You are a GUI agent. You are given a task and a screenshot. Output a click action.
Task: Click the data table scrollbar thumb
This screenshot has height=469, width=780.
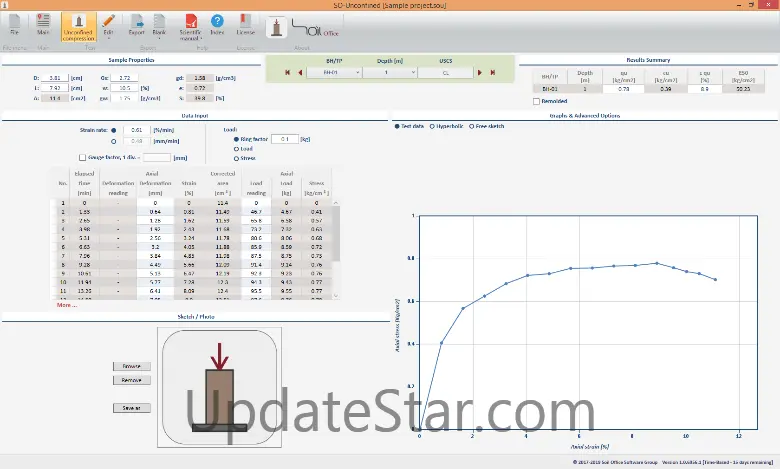click(336, 234)
